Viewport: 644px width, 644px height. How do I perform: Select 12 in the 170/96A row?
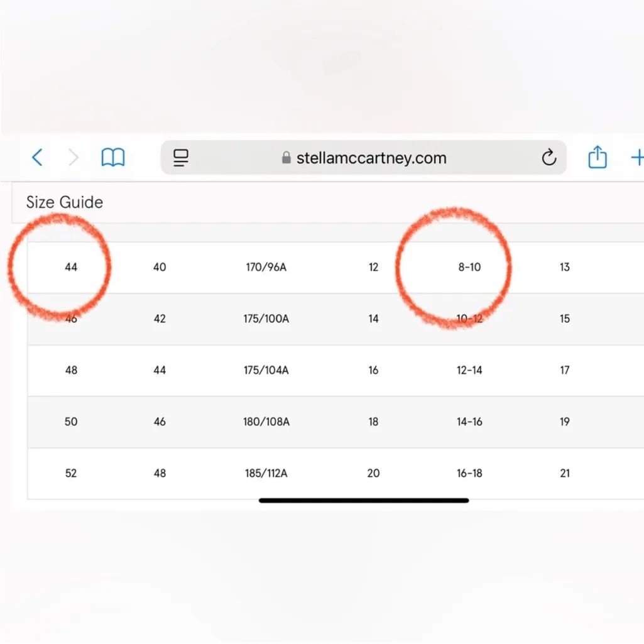(x=373, y=268)
